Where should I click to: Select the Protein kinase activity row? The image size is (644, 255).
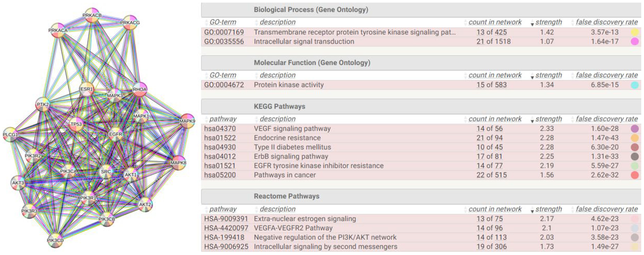(289, 85)
